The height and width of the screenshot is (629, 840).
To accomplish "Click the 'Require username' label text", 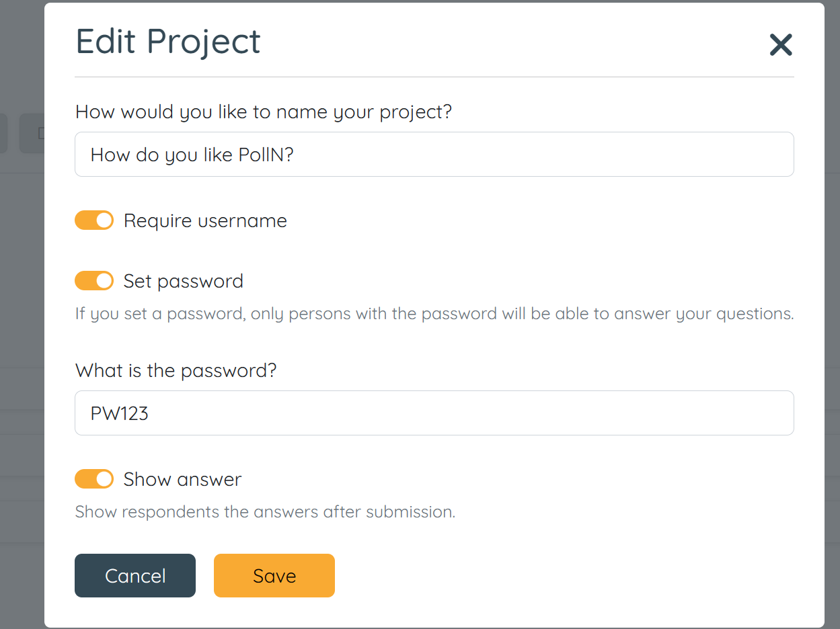I will click(x=204, y=220).
